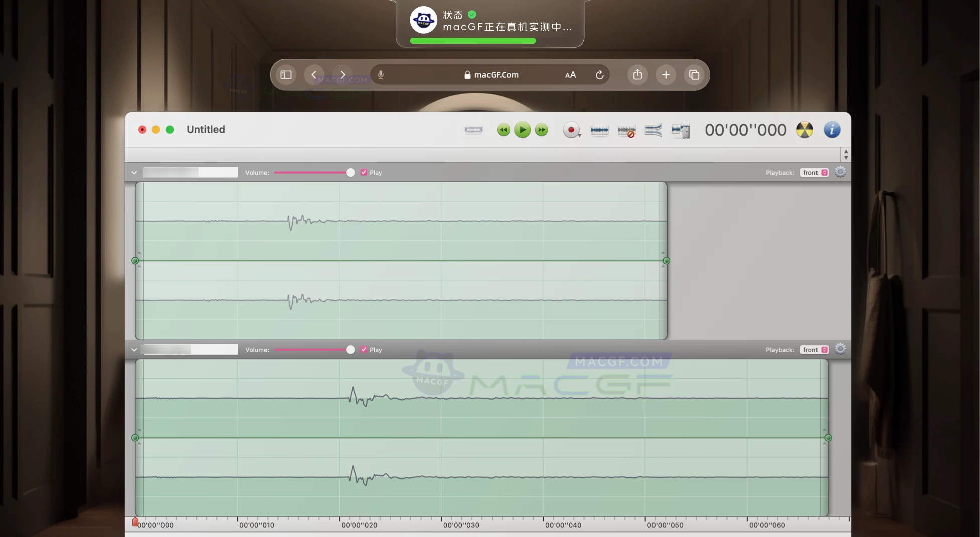Click the insert silence icon
980x537 pixels.
626,130
